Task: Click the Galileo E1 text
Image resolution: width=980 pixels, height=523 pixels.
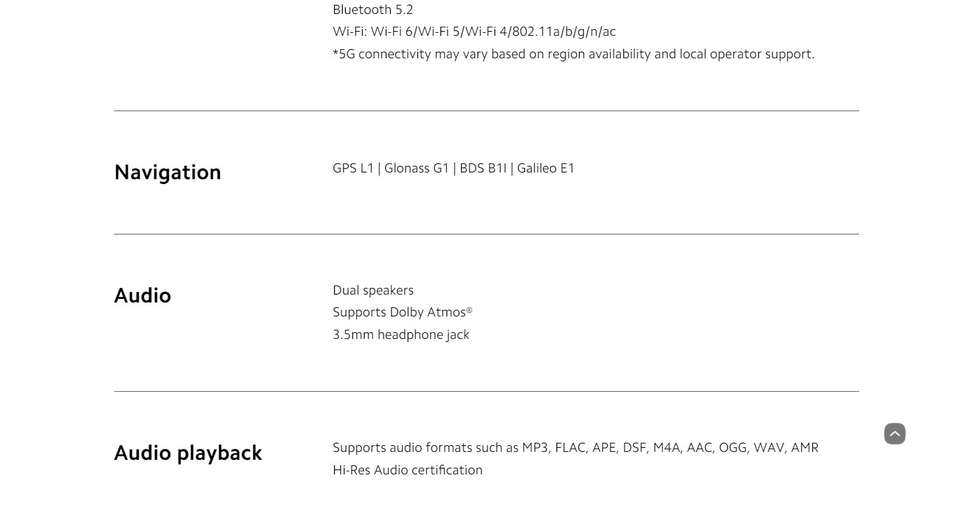Action: 546,168
